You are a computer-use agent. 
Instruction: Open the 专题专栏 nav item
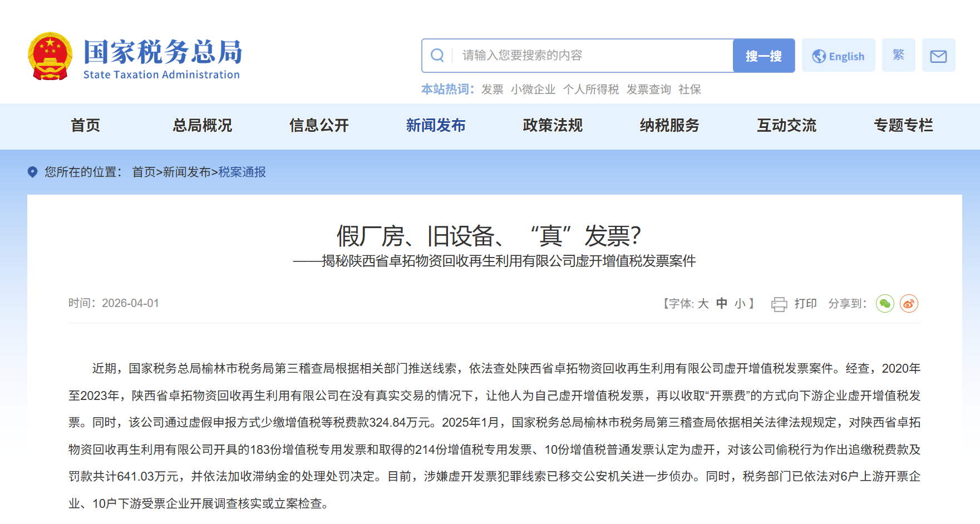(903, 126)
